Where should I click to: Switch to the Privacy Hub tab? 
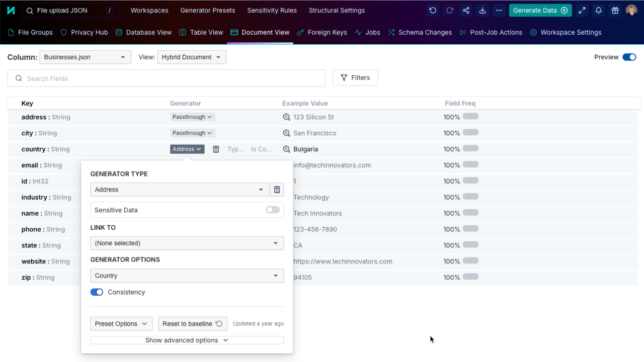coord(84,32)
